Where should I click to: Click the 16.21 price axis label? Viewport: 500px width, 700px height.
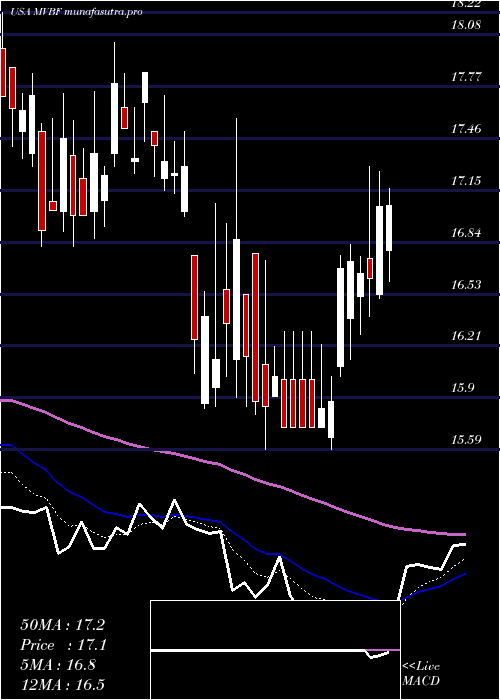point(466,336)
